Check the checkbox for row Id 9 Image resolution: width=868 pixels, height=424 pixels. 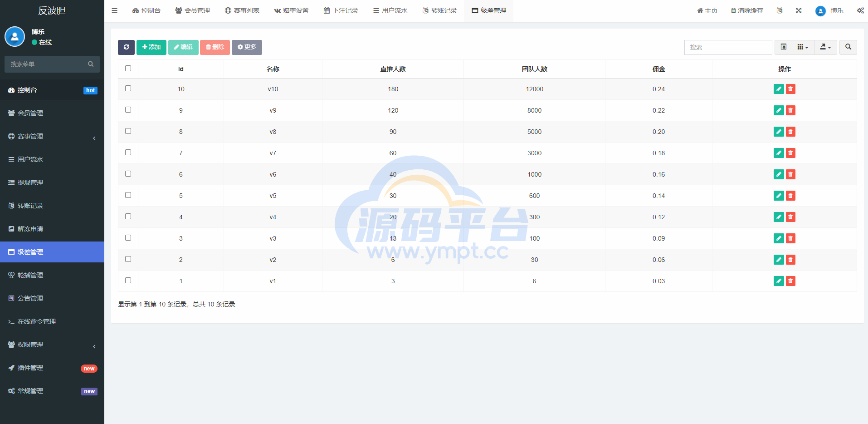click(x=128, y=110)
